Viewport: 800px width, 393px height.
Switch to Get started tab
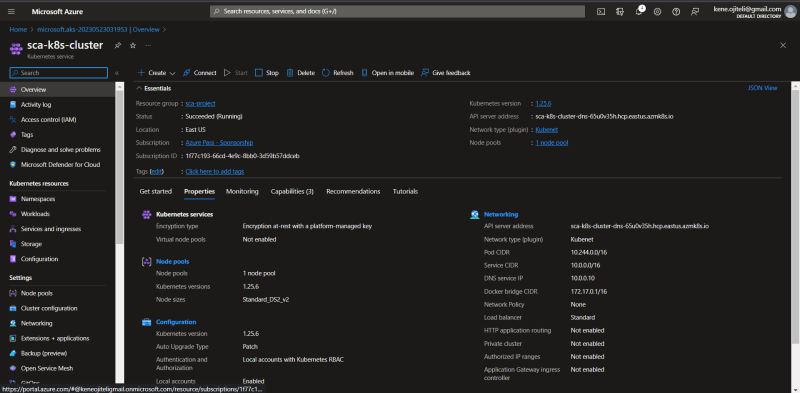tap(156, 191)
